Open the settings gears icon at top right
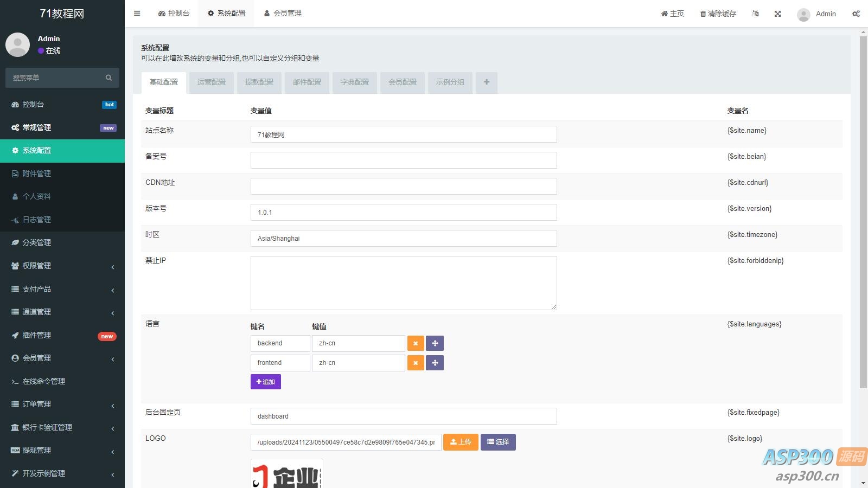 coord(856,14)
